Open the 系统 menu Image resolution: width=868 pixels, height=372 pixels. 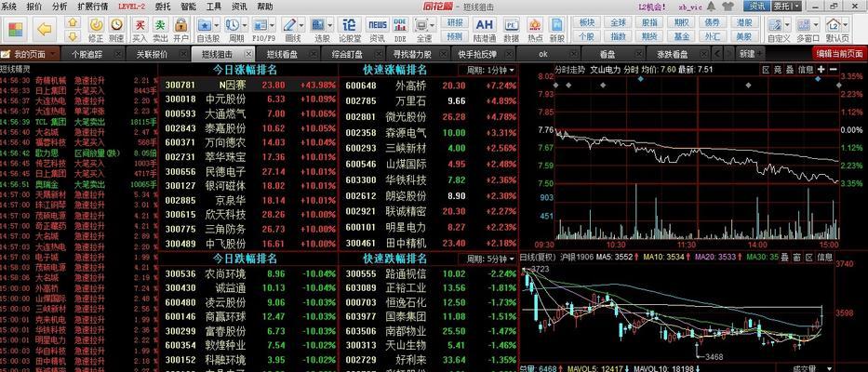click(x=9, y=7)
